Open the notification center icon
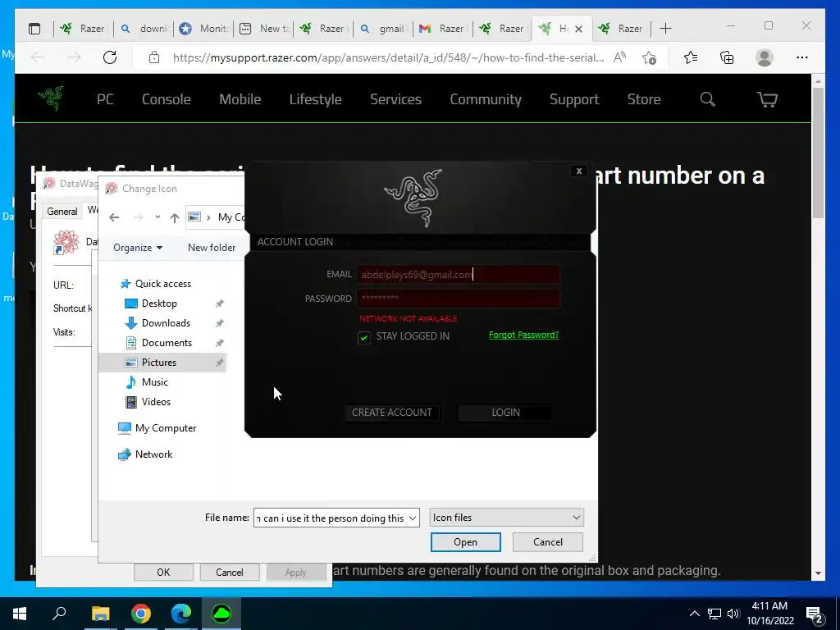This screenshot has width=840, height=630. (814, 614)
